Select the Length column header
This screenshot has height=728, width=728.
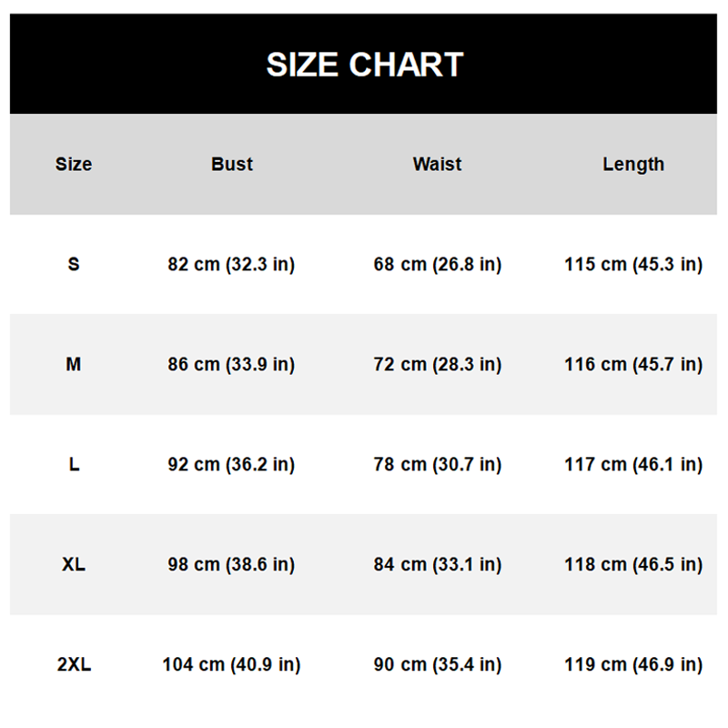tap(633, 165)
